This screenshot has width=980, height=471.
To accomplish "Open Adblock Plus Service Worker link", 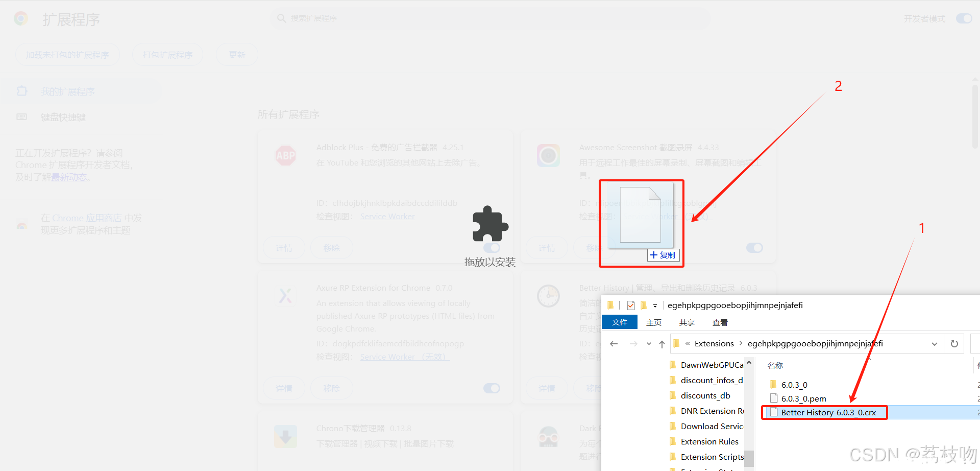I will pos(387,217).
